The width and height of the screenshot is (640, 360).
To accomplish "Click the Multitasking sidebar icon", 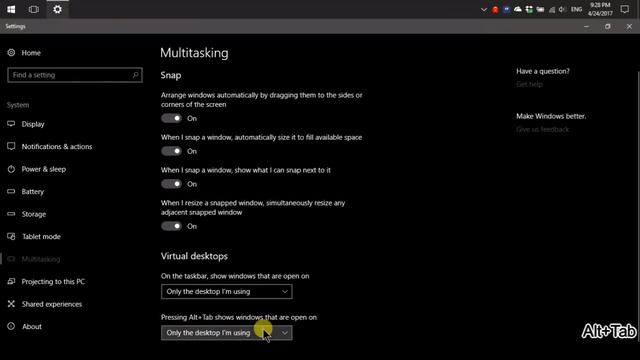I will click(11, 259).
